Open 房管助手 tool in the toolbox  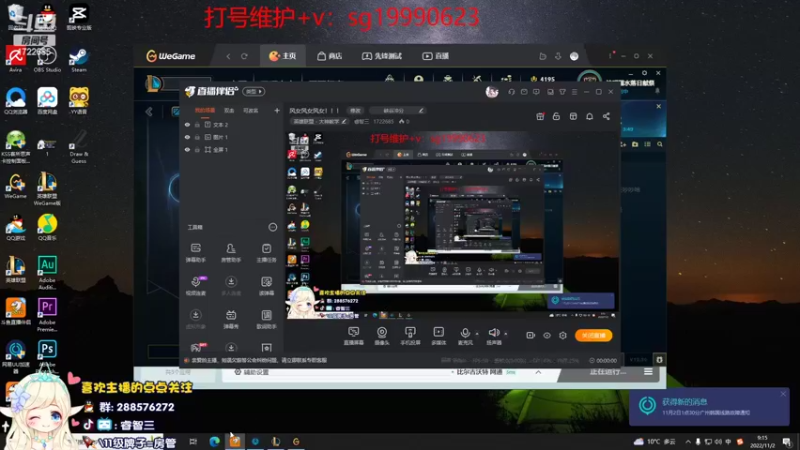pos(231,253)
